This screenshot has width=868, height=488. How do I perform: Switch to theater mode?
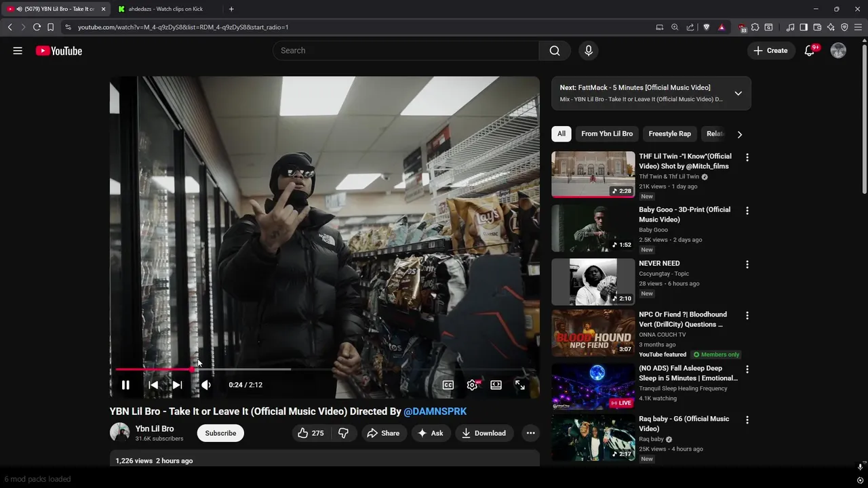(496, 385)
